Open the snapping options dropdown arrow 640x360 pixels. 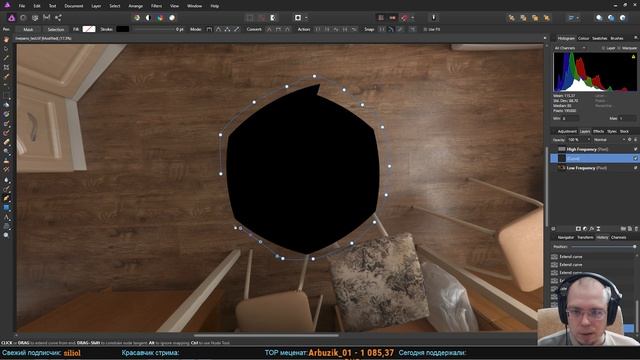413,18
